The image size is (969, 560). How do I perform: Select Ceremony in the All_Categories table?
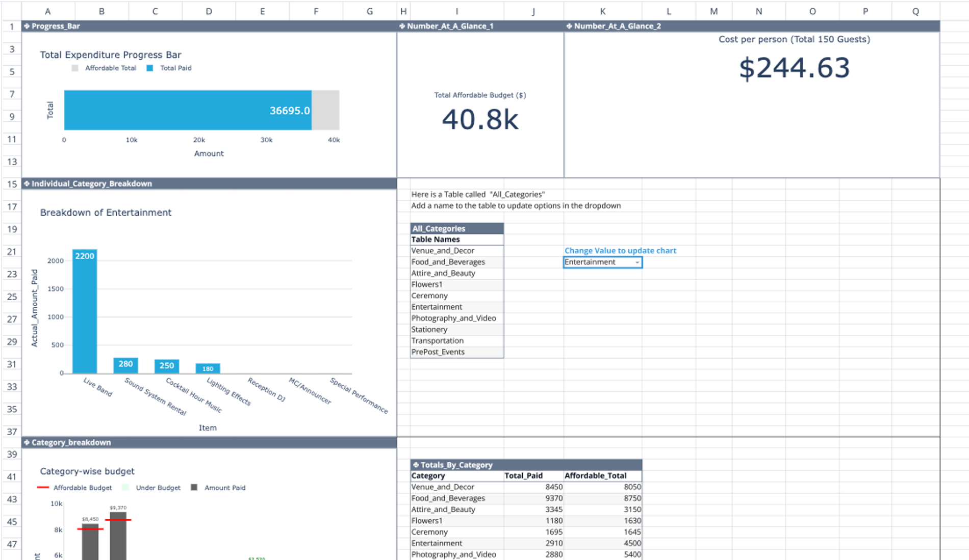[x=457, y=296]
